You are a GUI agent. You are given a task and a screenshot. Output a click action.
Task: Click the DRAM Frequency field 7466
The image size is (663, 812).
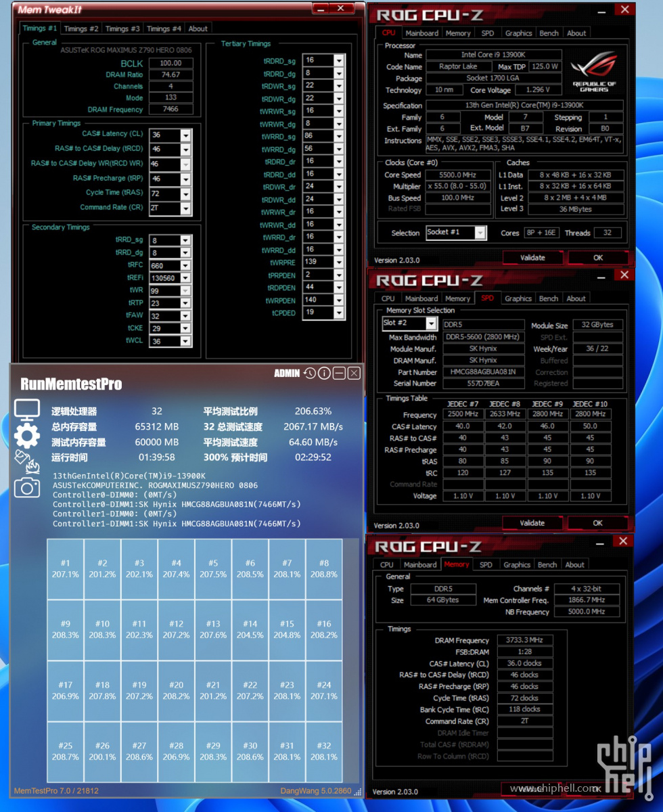(171, 109)
